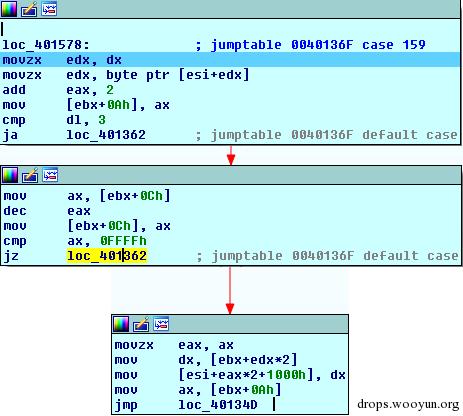Click the color icon in the bottom node
Screen dimensions: 463x416
click(x=121, y=324)
